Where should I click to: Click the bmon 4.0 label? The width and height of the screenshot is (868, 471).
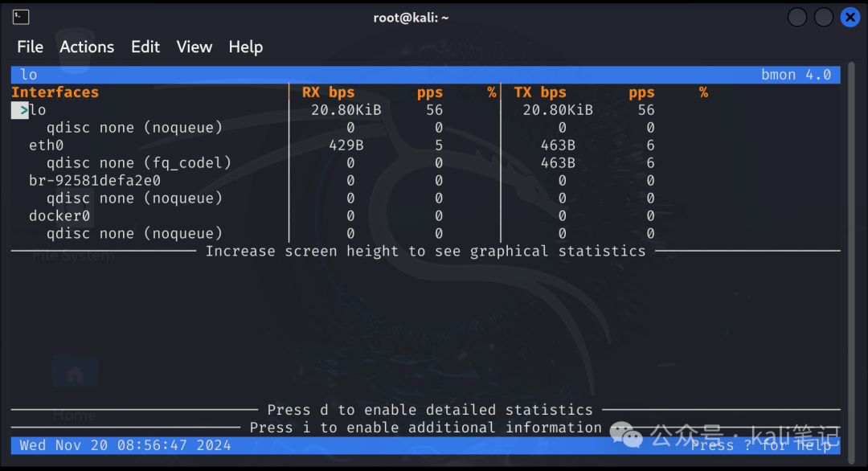click(x=796, y=75)
